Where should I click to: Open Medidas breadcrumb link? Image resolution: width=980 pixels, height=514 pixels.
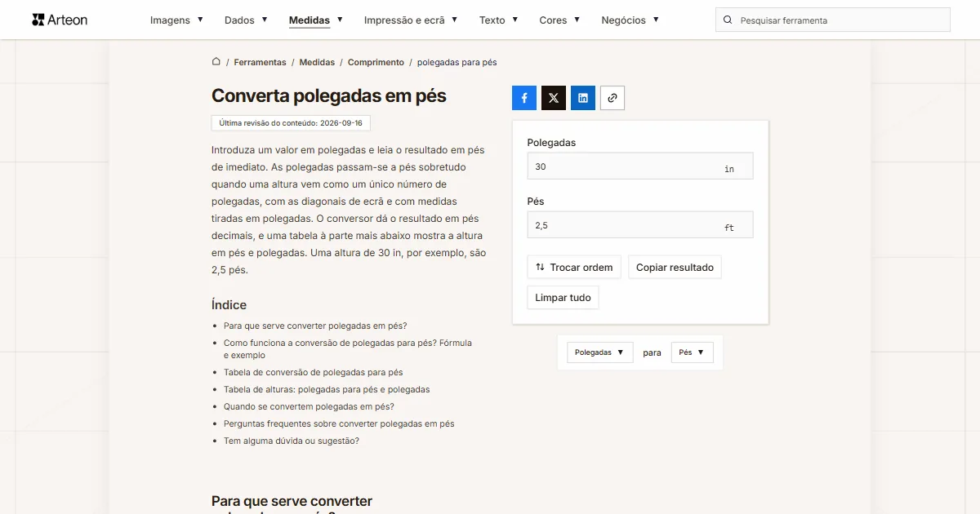[317, 62]
